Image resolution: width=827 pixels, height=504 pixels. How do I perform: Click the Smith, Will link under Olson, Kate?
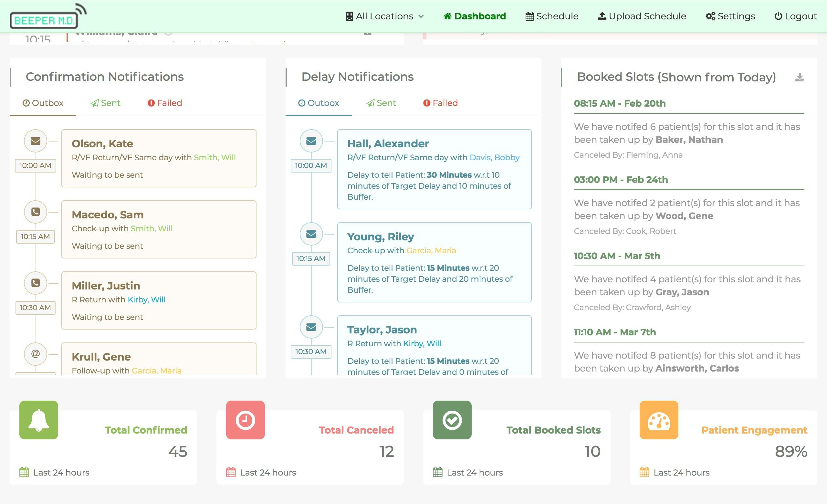coord(215,157)
